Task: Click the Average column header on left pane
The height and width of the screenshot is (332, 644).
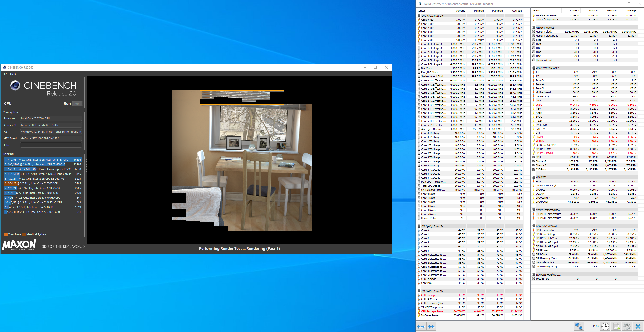Action: (516, 11)
